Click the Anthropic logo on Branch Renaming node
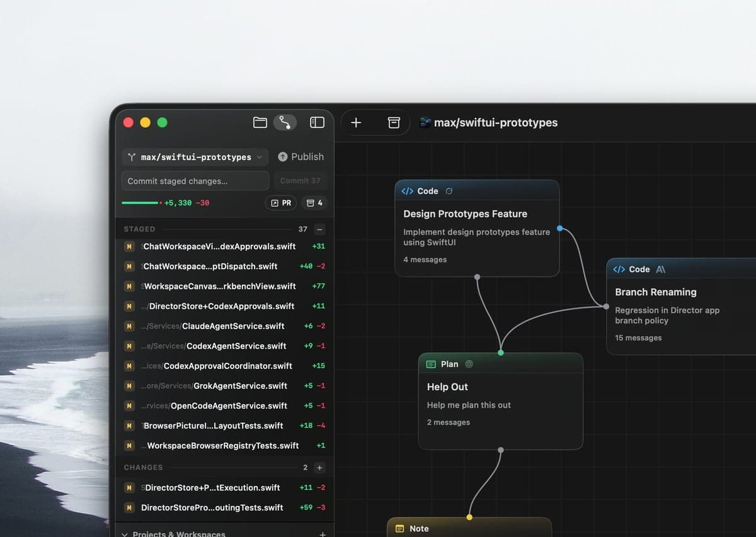The width and height of the screenshot is (756, 537). tap(661, 269)
